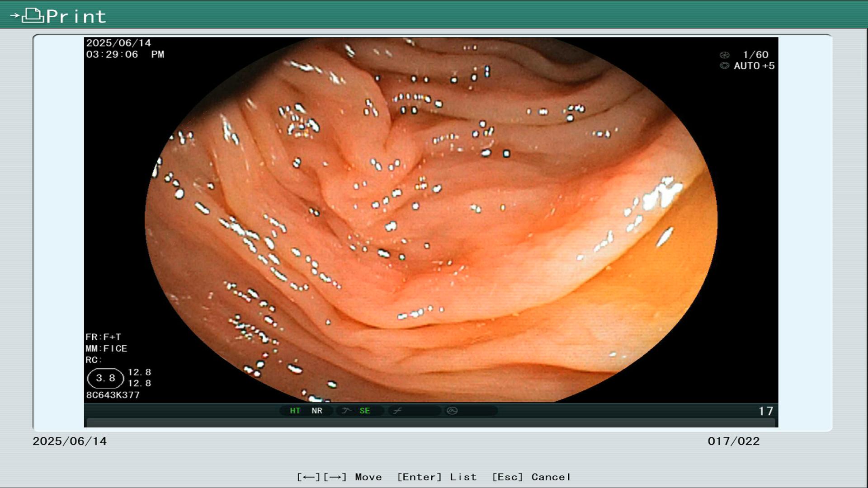This screenshot has width=868, height=488.
Task: Click the green "HT" status indicator
Action: [x=295, y=411]
